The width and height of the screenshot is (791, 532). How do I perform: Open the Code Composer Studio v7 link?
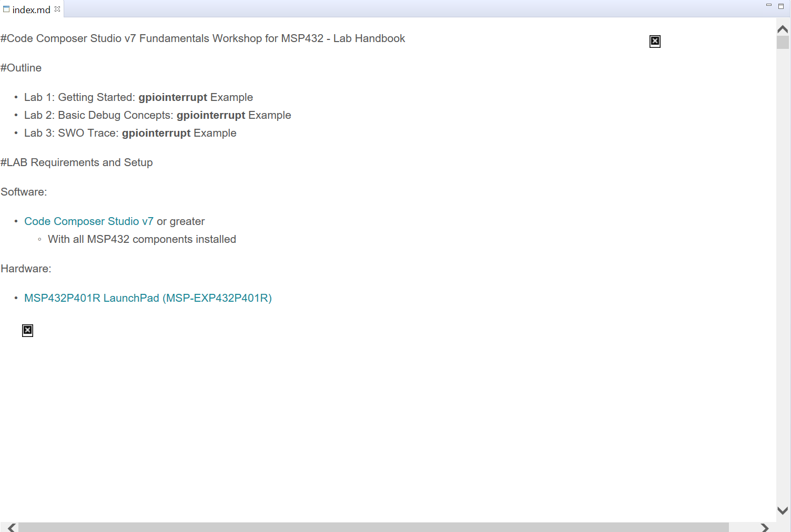(89, 221)
